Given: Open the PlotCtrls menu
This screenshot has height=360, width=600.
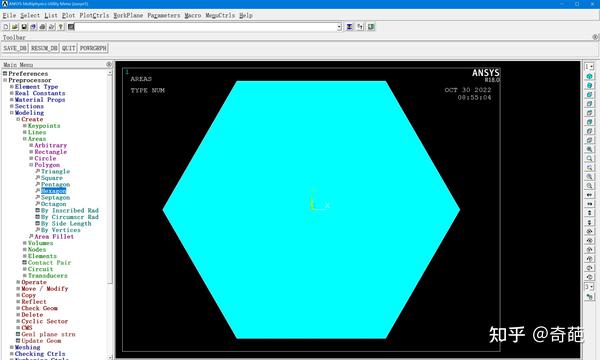Looking at the screenshot, I should 94,15.
